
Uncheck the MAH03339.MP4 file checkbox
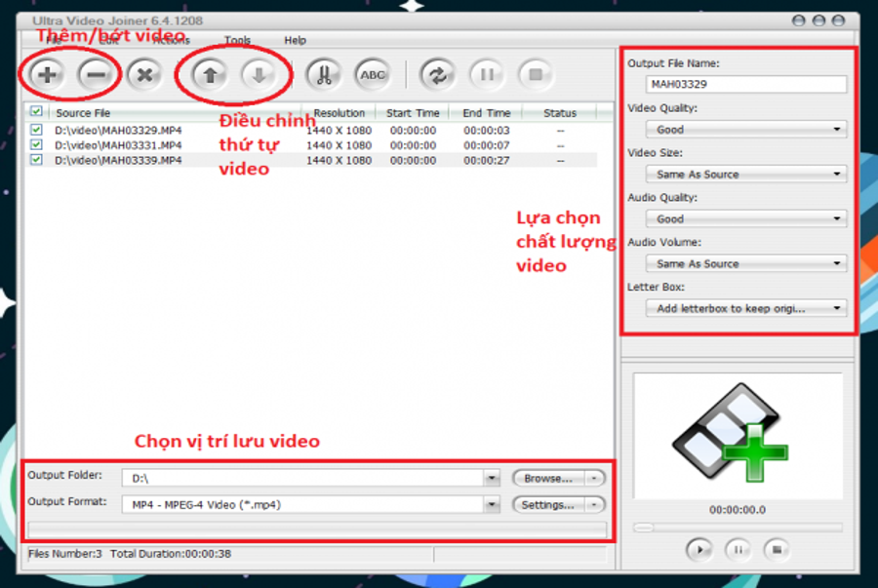coord(36,160)
